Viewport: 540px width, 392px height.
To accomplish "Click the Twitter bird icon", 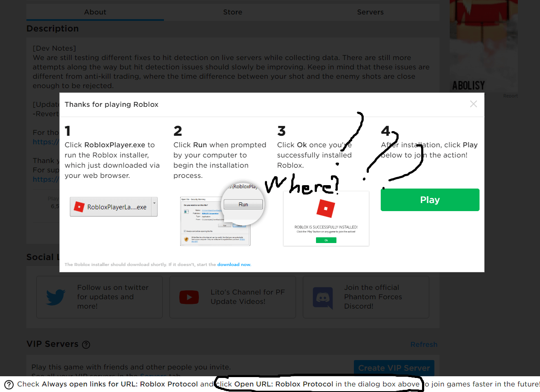I will pos(56,297).
